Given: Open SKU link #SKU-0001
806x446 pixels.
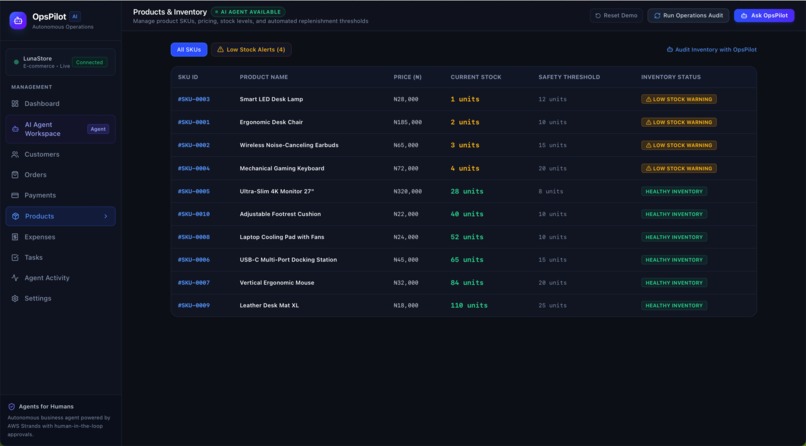Looking at the screenshot, I should click(x=194, y=122).
